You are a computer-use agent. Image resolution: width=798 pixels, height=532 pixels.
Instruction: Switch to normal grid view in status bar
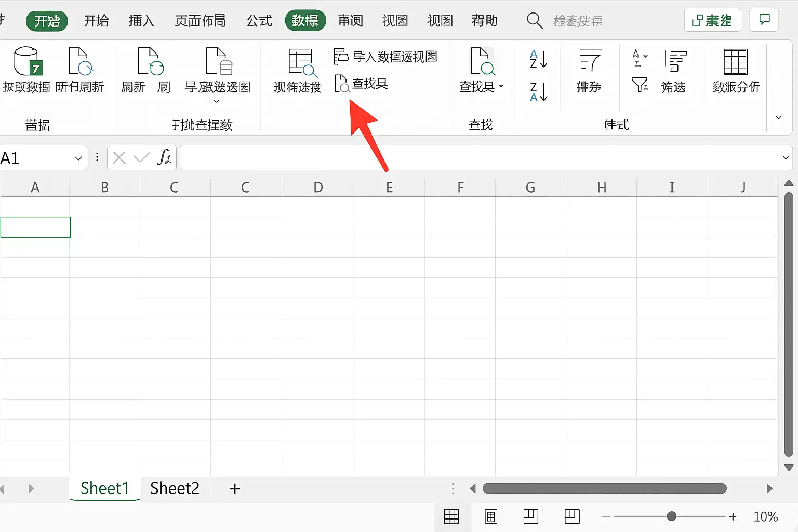pyautogui.click(x=451, y=516)
